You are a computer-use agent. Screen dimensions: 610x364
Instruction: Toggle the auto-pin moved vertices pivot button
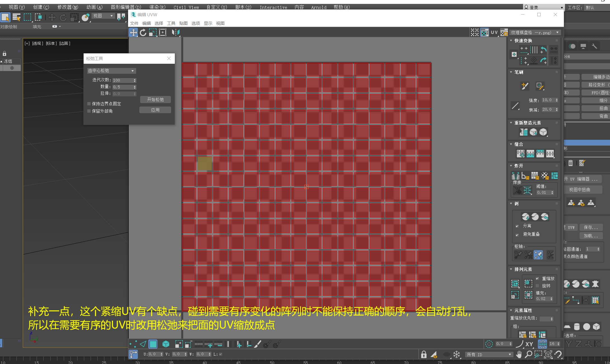(538, 255)
